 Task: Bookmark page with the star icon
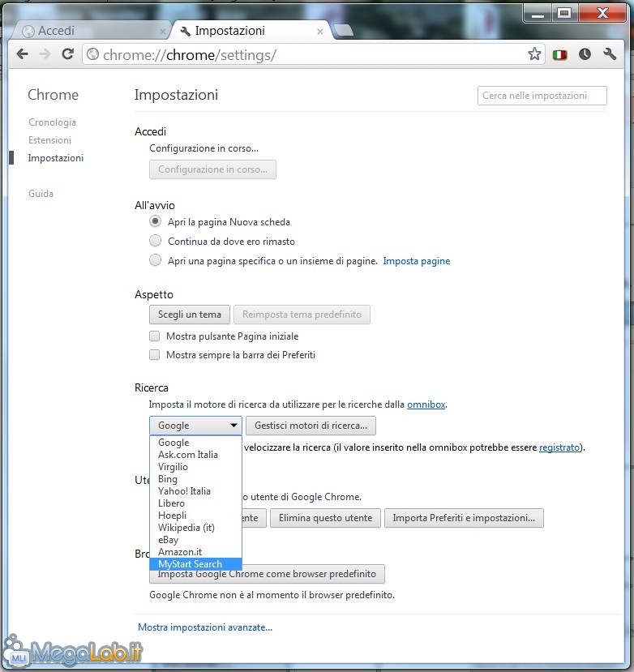[x=534, y=54]
